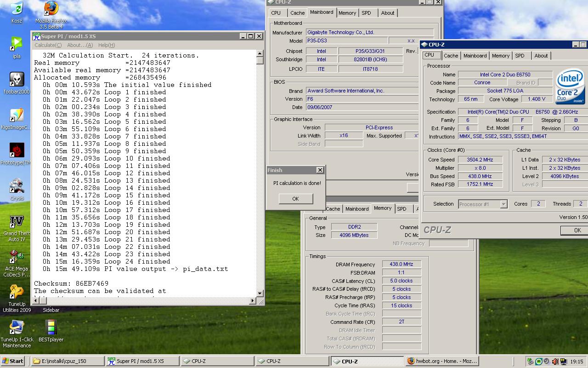
Task: Launch foobar2000 from desktop
Action: (x=17, y=83)
